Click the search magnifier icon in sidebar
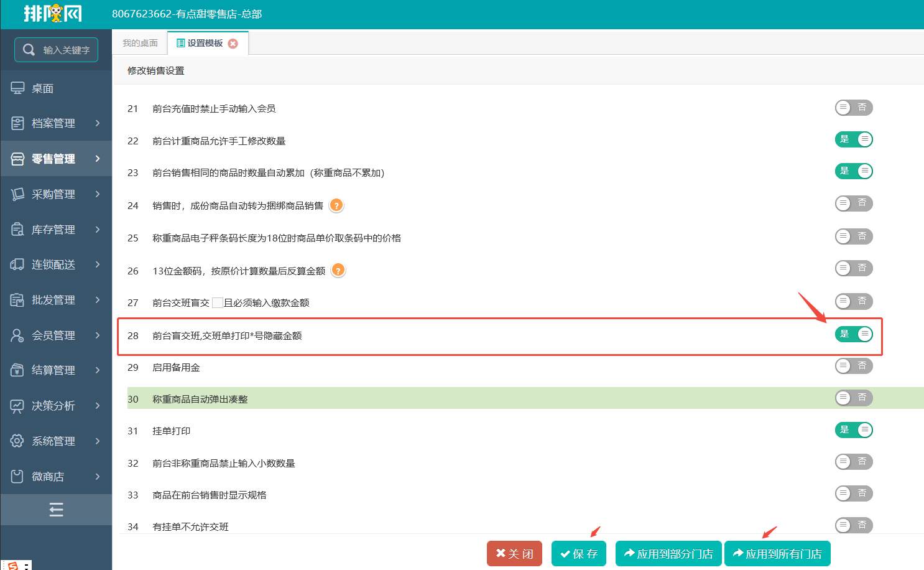This screenshot has width=924, height=570. tap(29, 50)
